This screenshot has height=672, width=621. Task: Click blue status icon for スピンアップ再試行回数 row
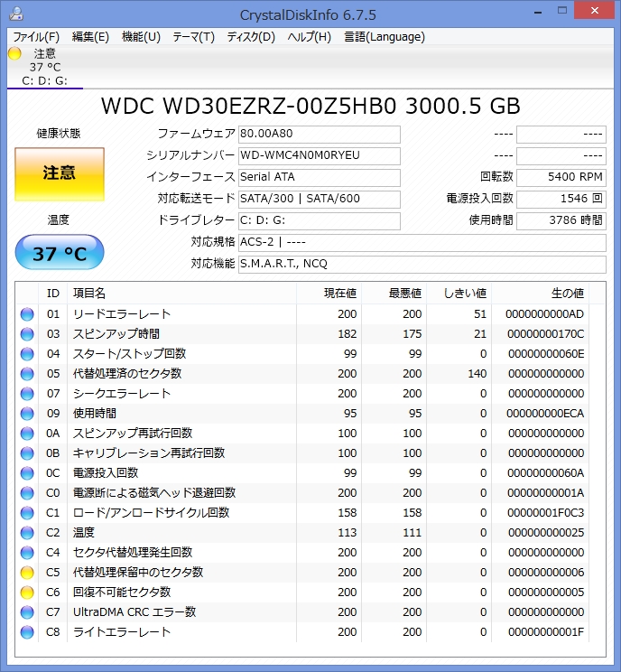pyautogui.click(x=27, y=434)
